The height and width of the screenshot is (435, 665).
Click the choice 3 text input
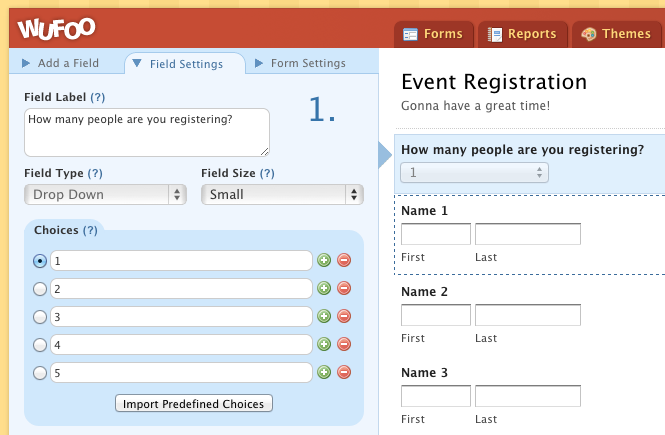(x=182, y=317)
